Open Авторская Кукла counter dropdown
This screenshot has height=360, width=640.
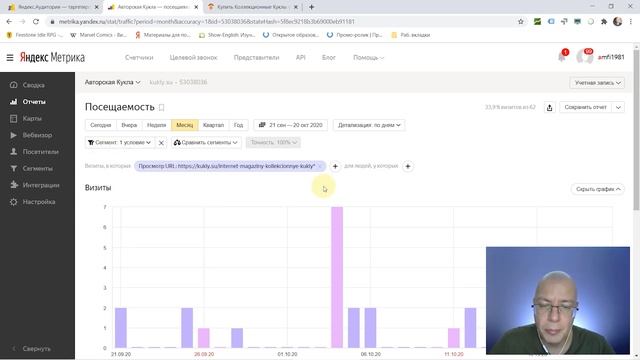[112, 82]
